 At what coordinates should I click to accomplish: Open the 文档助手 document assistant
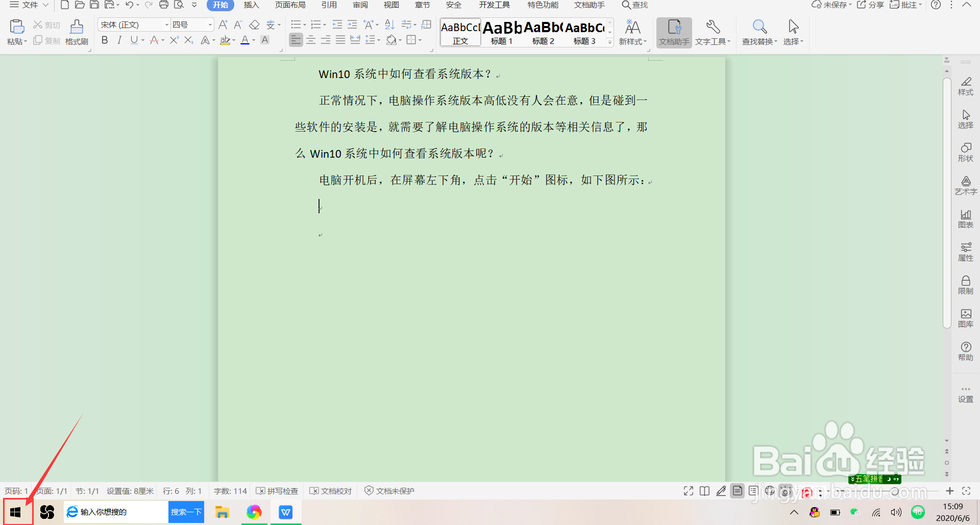click(673, 32)
